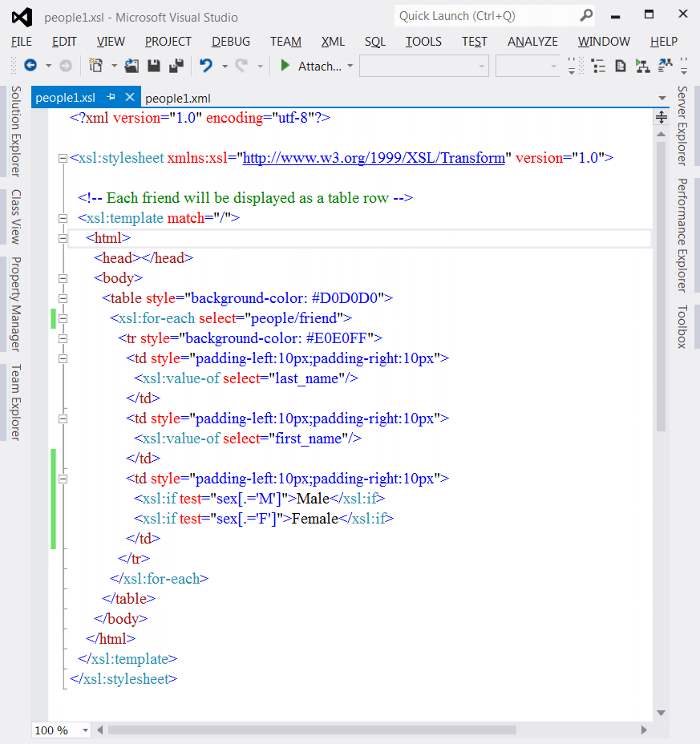The image size is (700, 744).
Task: Pin the people1.xsl tab
Action: 111,97
